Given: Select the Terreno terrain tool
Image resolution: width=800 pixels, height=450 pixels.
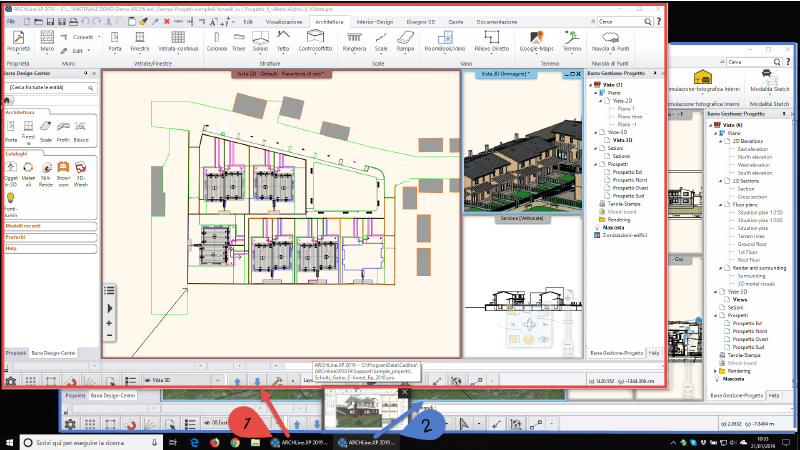Looking at the screenshot, I should 571,41.
